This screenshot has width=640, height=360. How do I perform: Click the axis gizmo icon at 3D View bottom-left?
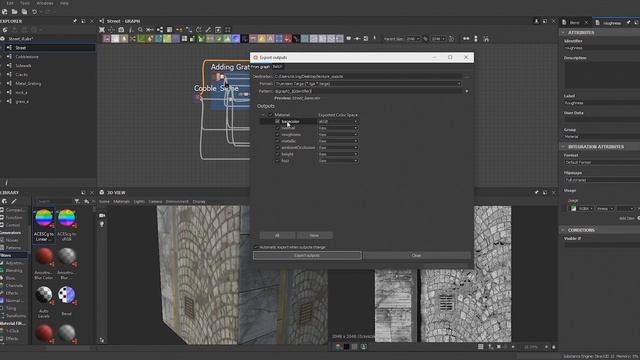point(102,340)
